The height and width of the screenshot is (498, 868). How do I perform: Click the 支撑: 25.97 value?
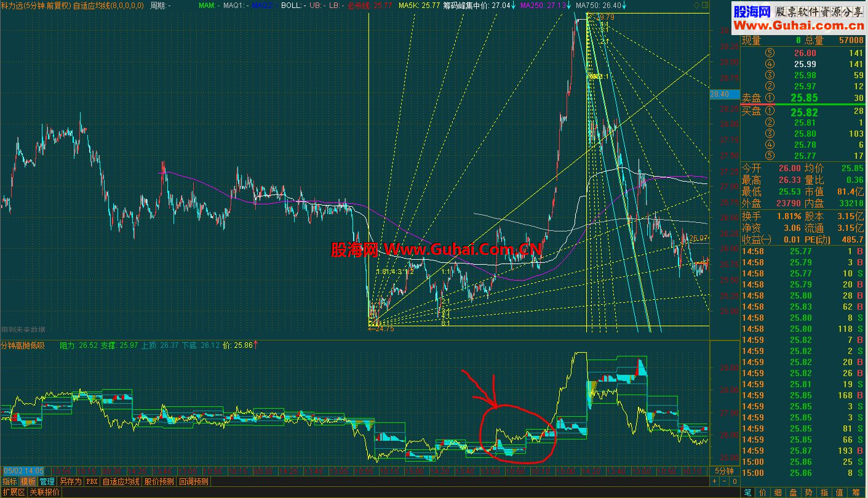tap(119, 345)
